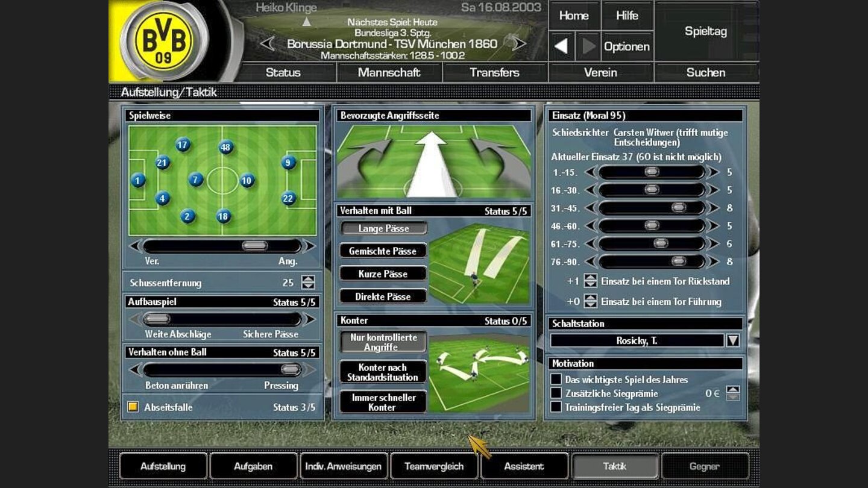This screenshot has height=488, width=868.
Task: Check 'Das wichtigste Spiel des Jahres'
Action: click(555, 380)
